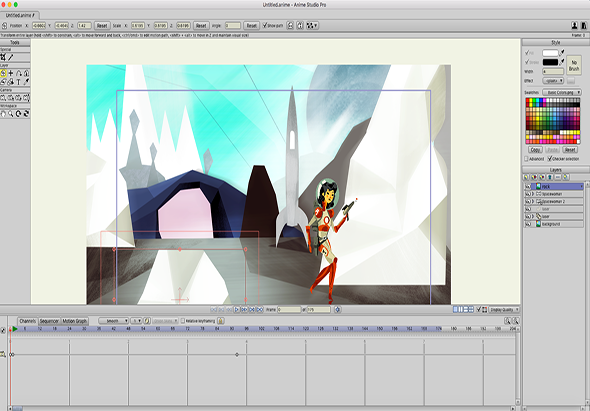Hide the rock layer visibility

[528, 187]
